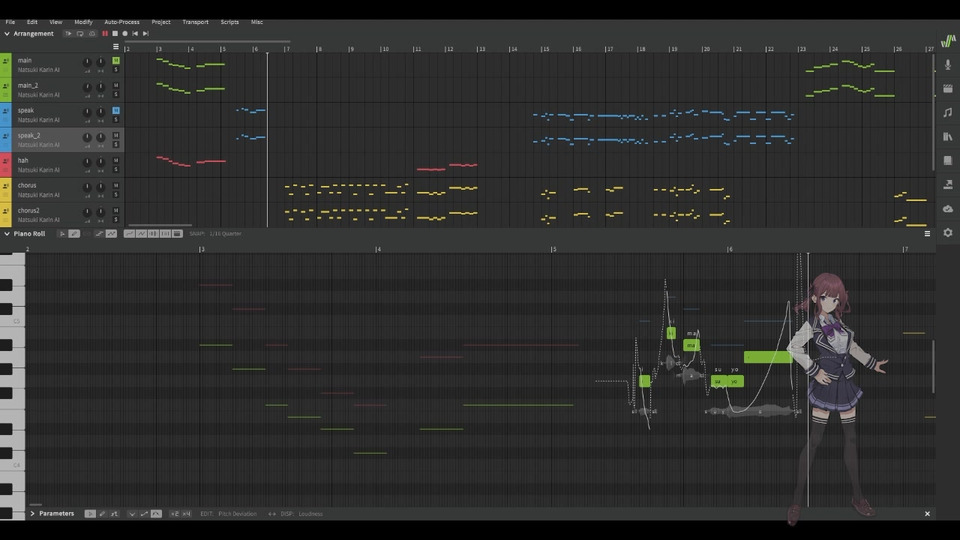Select the pencil tool in Piano Roll
This screenshot has width=960, height=540.
[74, 233]
